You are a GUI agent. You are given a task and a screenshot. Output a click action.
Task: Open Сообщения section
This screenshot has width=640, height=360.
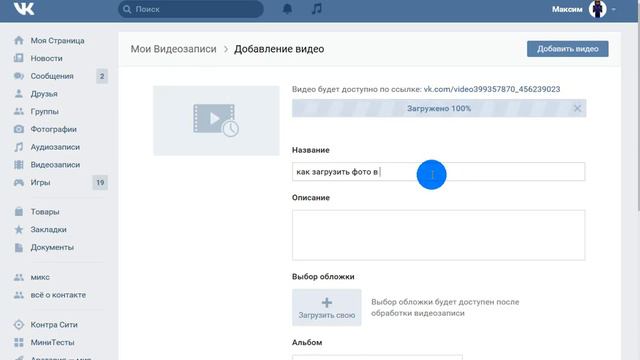pyautogui.click(x=52, y=76)
